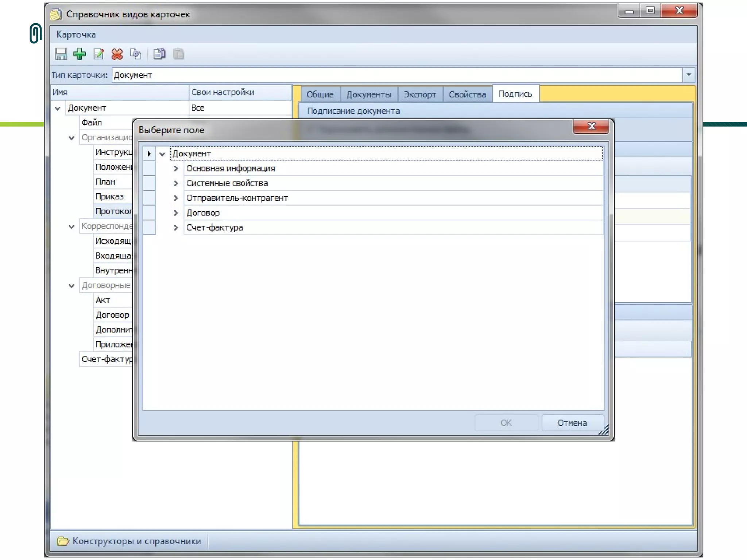Click the greyed paste clipboard icon
The image size is (747, 560).
pyautogui.click(x=178, y=54)
